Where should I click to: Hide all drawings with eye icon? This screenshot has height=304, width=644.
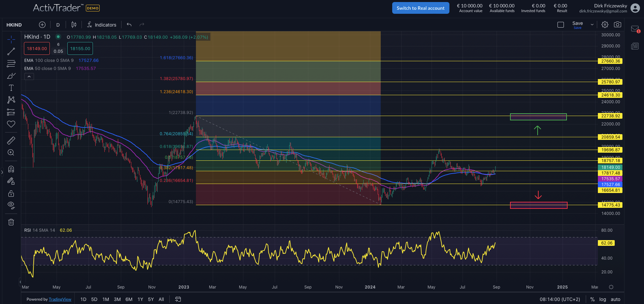click(x=11, y=205)
